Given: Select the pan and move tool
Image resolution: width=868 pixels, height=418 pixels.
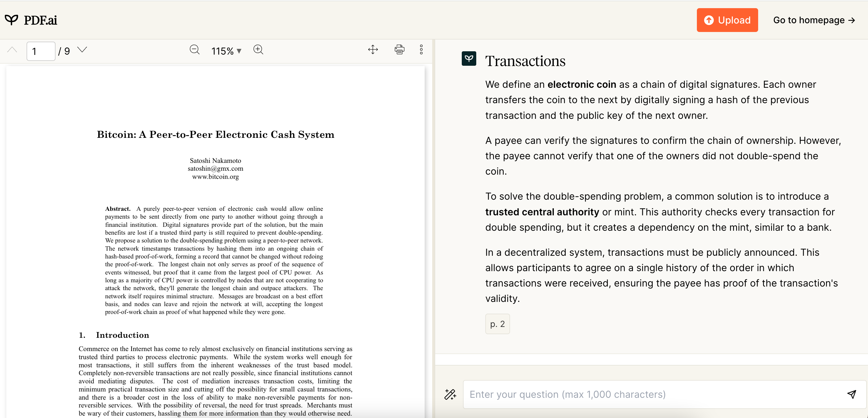Looking at the screenshot, I should [373, 50].
